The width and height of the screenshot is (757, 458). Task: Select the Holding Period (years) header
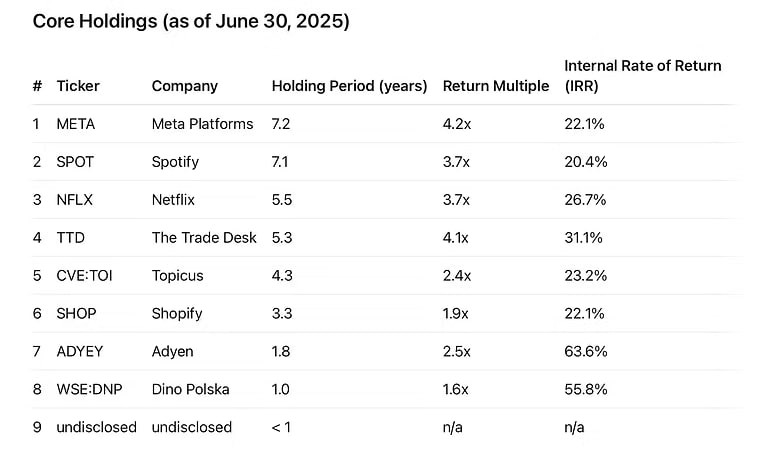point(349,86)
